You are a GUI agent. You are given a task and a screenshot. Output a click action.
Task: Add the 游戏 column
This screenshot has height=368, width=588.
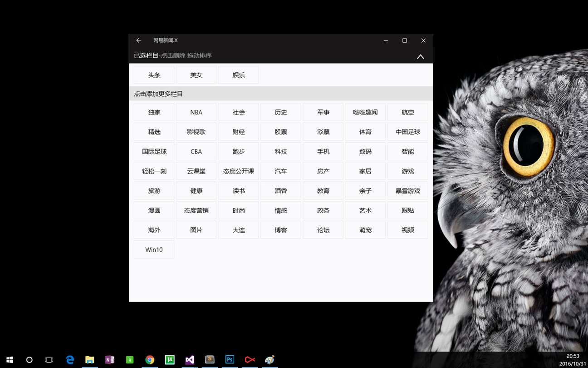click(408, 171)
